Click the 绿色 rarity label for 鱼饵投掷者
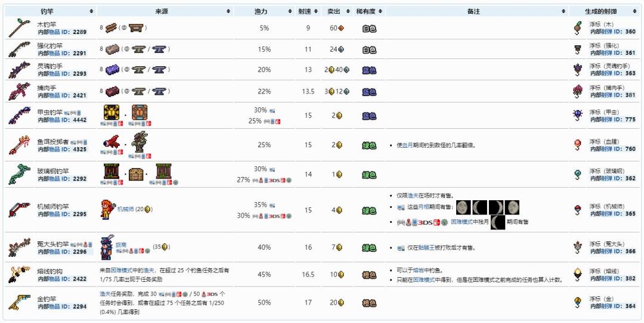 point(369,145)
